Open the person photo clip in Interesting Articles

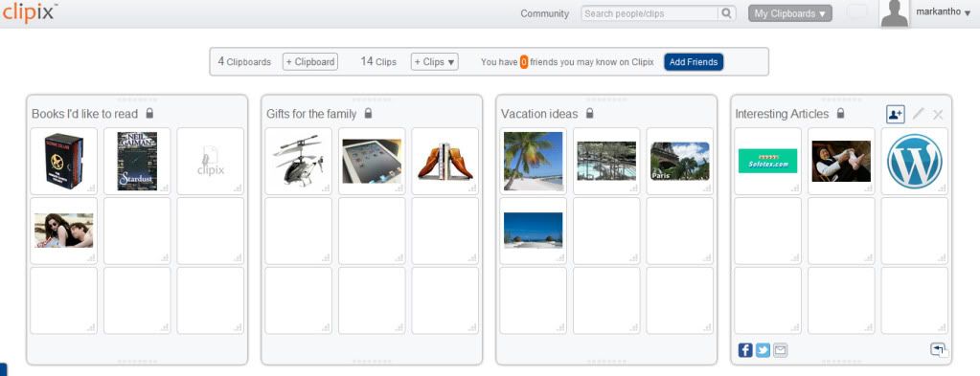coord(841,161)
